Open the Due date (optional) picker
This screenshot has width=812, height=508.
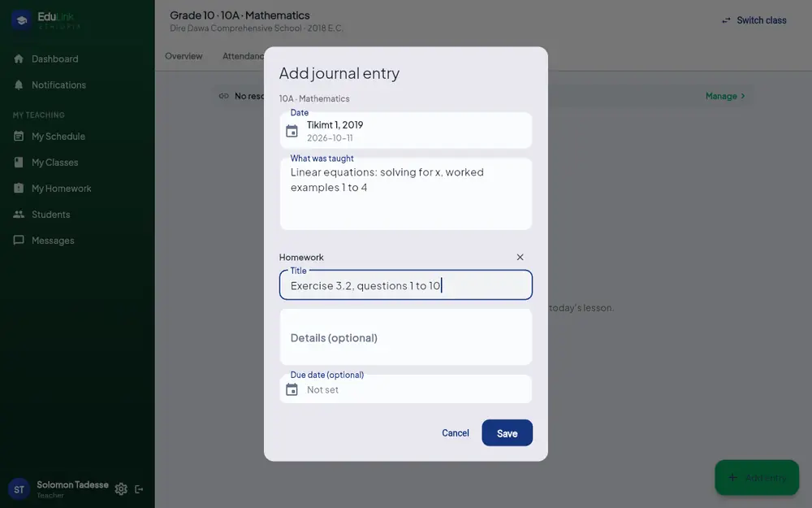tap(406, 389)
